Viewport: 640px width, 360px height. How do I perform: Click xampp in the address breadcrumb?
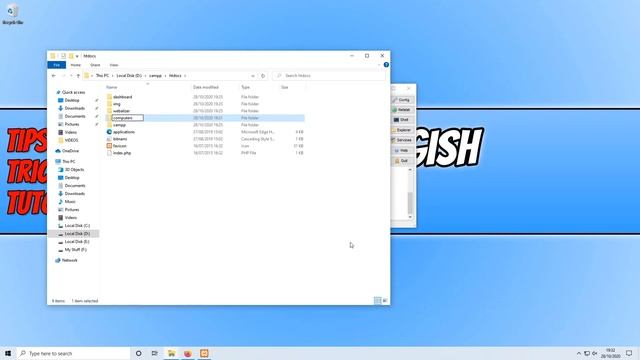coord(155,76)
